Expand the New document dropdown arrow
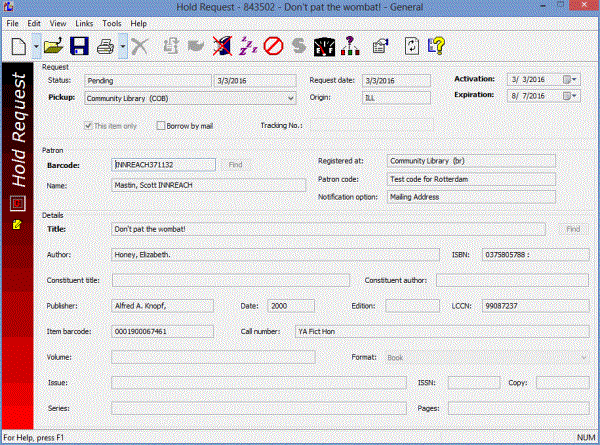The image size is (600, 445). pyautogui.click(x=36, y=46)
